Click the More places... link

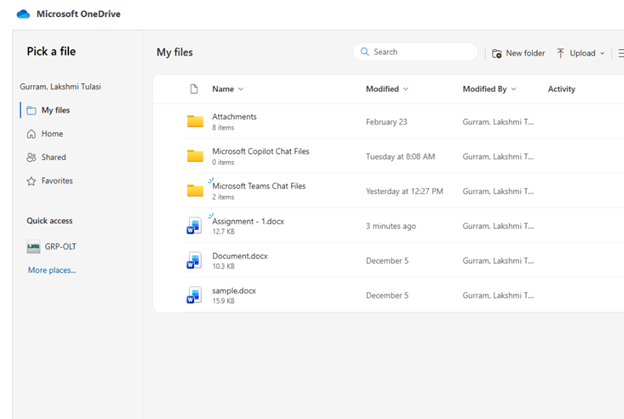click(x=52, y=270)
